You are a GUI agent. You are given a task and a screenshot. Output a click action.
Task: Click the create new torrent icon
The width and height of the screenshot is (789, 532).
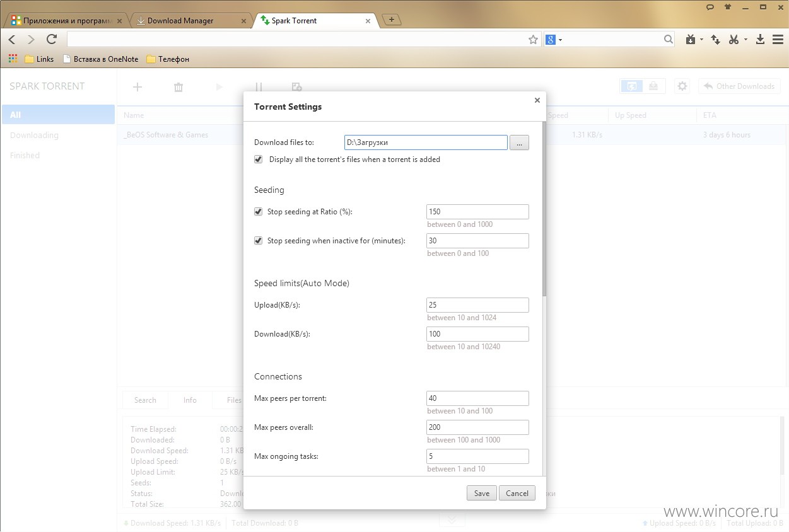tap(297, 87)
